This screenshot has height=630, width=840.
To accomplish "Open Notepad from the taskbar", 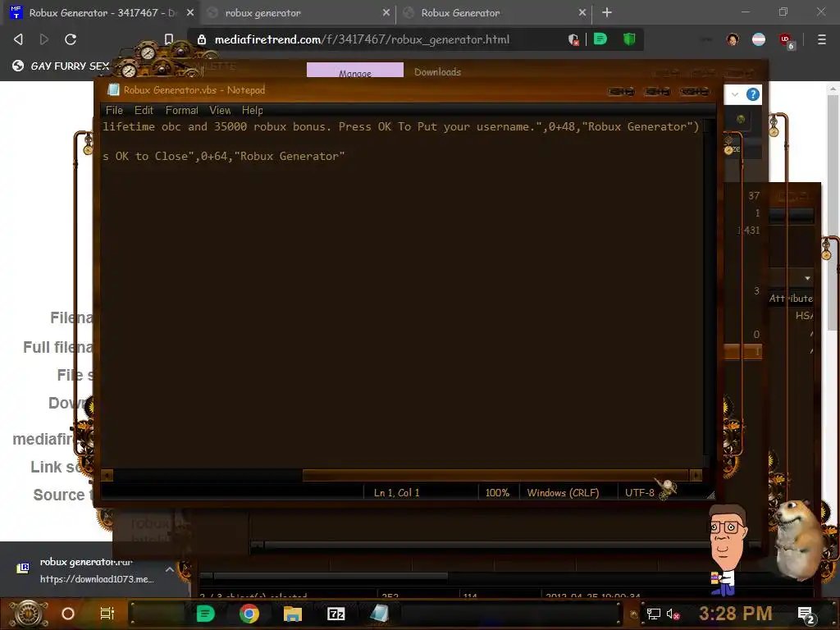I will pos(379,614).
